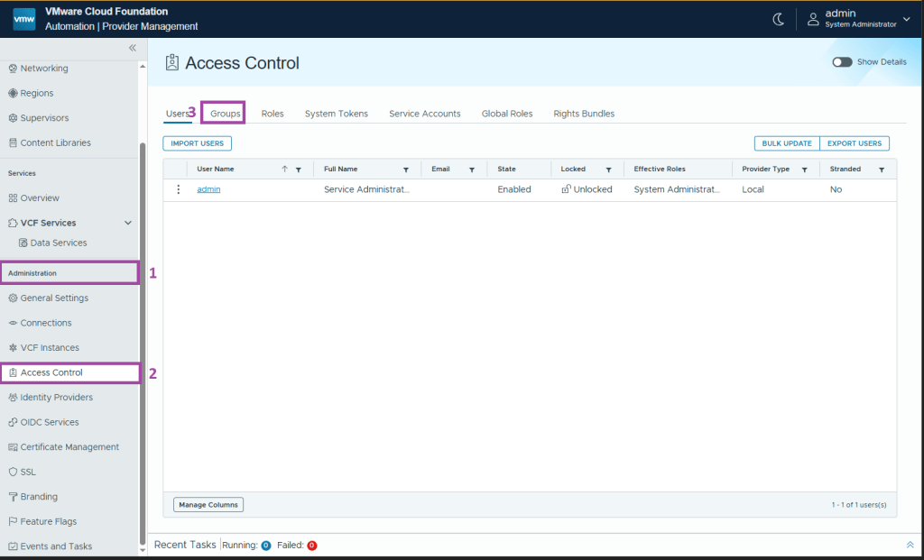The width and height of the screenshot is (924, 560).
Task: Click the Stranded column filter icon
Action: pyautogui.click(x=882, y=170)
